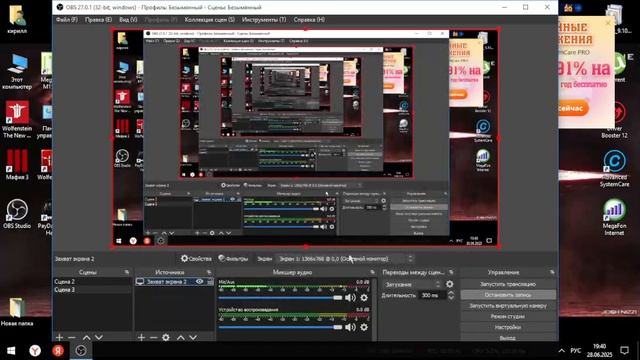Move the source down with the arrow icon
The height and width of the screenshot is (360, 640).
193,338
